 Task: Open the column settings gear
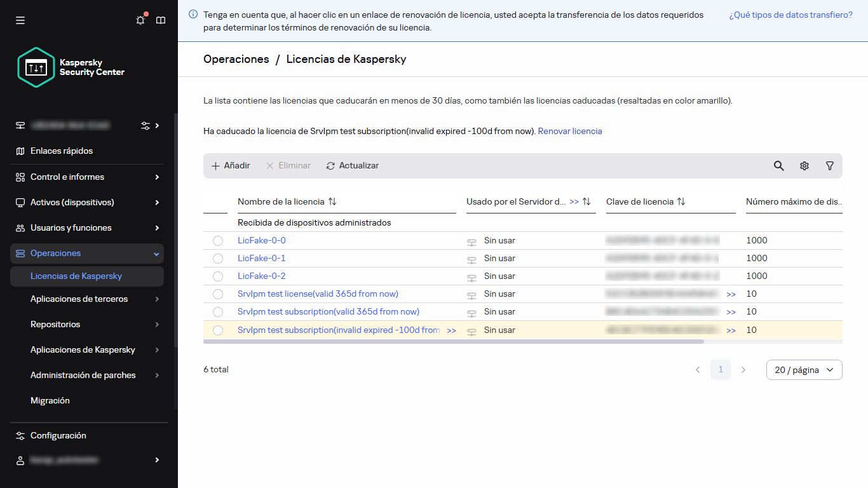[x=804, y=165]
